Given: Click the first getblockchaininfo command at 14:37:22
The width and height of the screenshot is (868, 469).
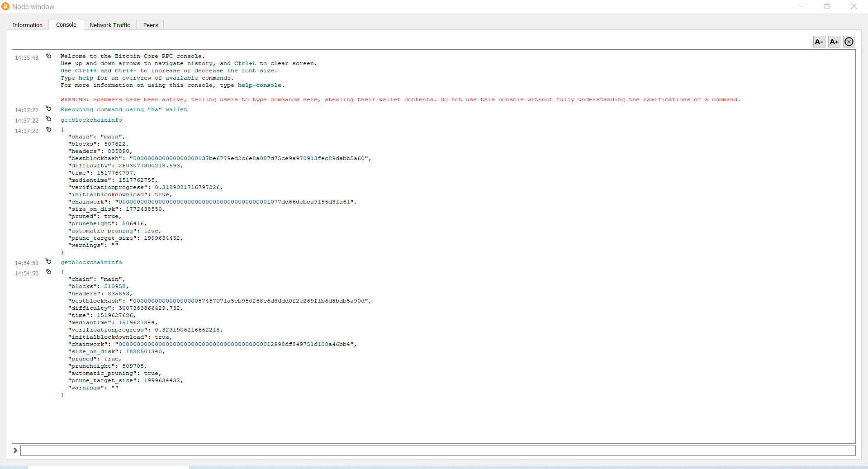Looking at the screenshot, I should pyautogui.click(x=91, y=120).
